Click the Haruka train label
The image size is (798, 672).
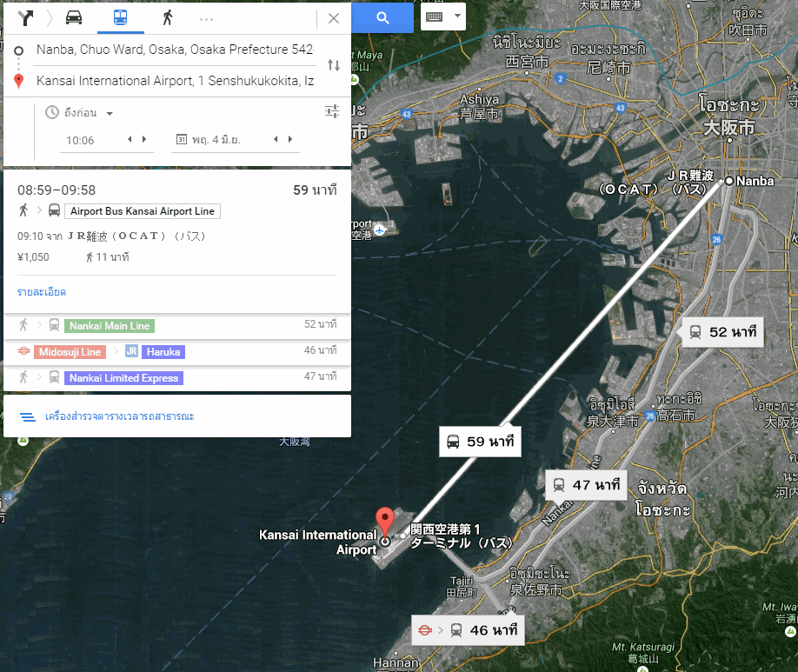[x=163, y=352]
